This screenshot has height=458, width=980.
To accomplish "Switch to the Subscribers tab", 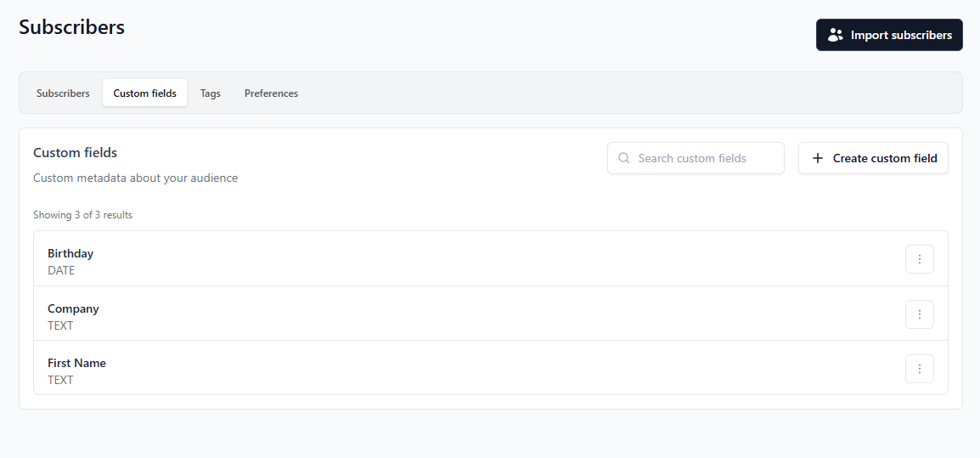I will [x=63, y=93].
